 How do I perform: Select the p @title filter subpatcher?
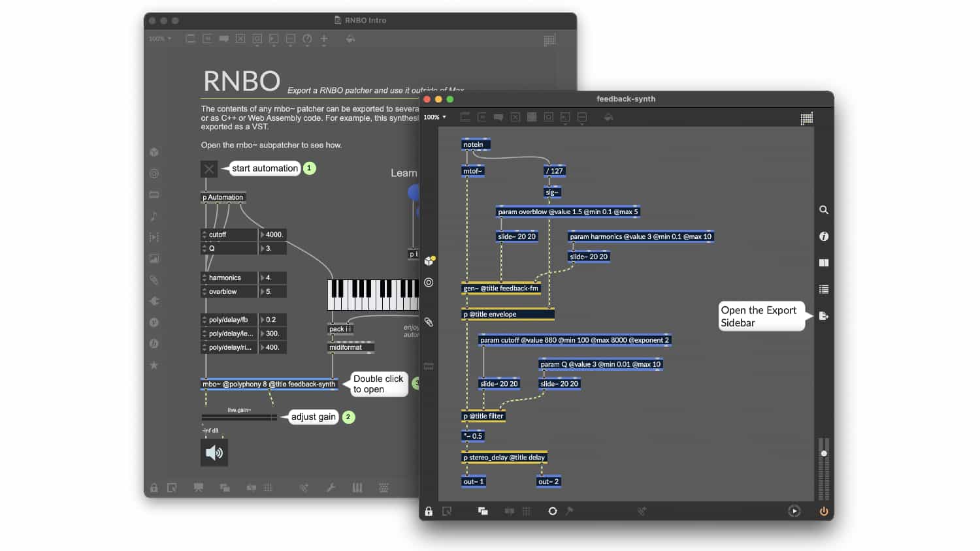pos(483,416)
